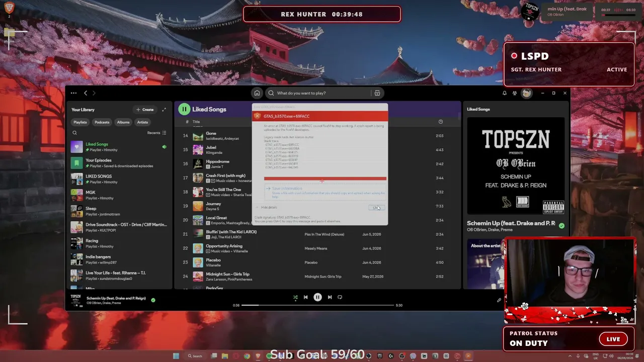Select 'Midnight Sun - Girls Trip' track
The image size is (644, 362).
[227, 274]
